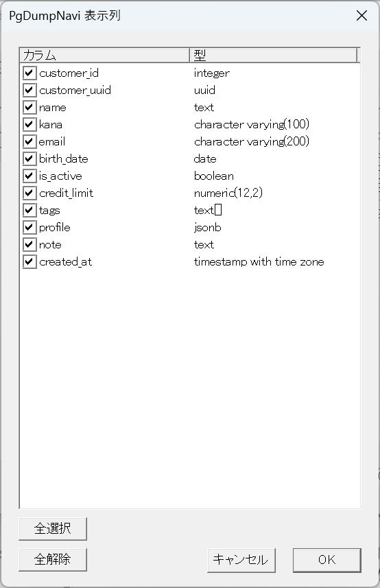
Task: Select the kana row label
Action: click(51, 124)
